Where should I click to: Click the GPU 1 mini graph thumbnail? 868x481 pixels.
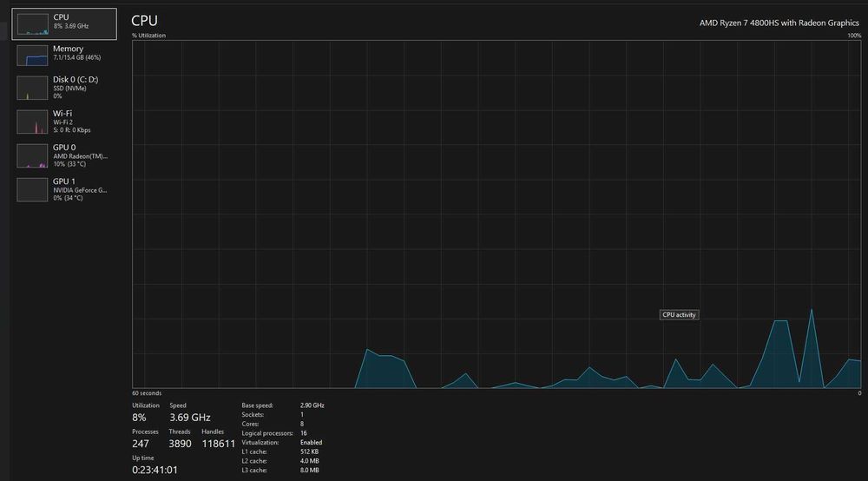point(32,190)
